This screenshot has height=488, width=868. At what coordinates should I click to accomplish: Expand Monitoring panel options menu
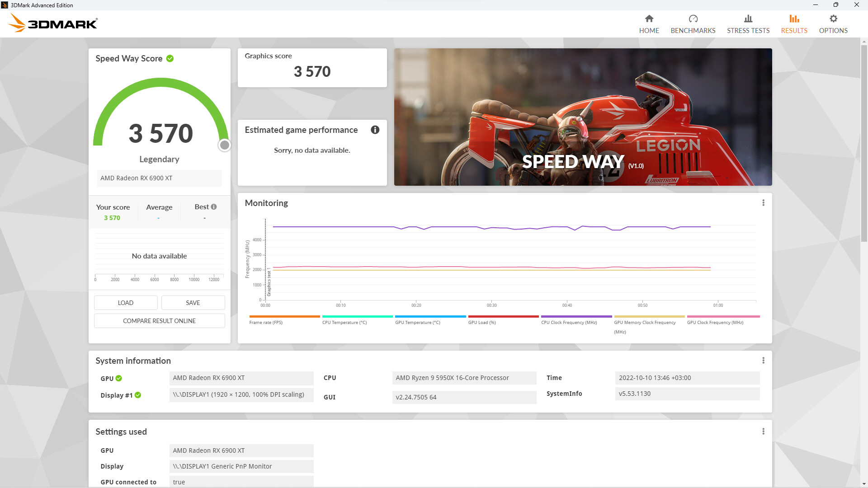(764, 203)
